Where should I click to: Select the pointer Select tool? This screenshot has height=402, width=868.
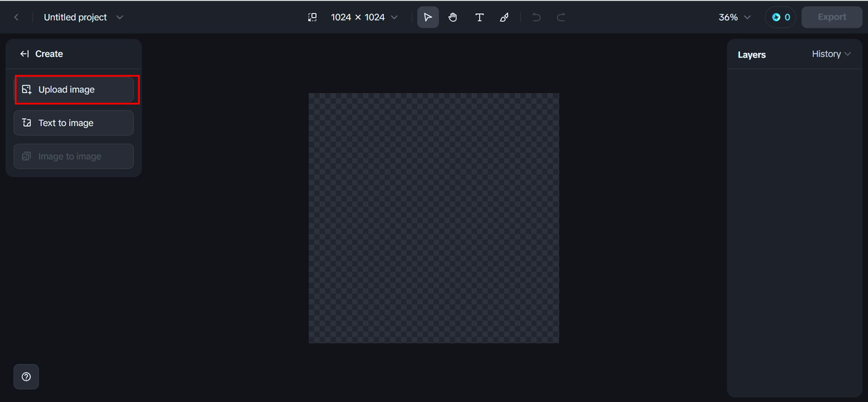click(x=428, y=18)
